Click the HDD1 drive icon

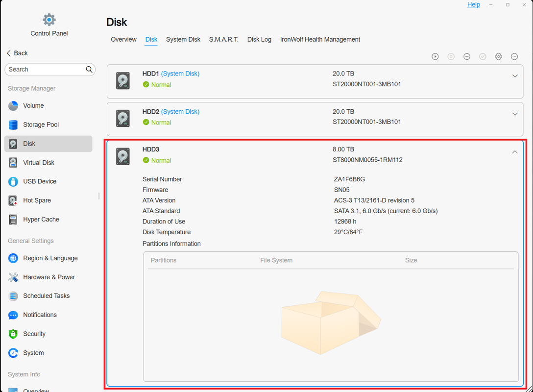pyautogui.click(x=122, y=80)
